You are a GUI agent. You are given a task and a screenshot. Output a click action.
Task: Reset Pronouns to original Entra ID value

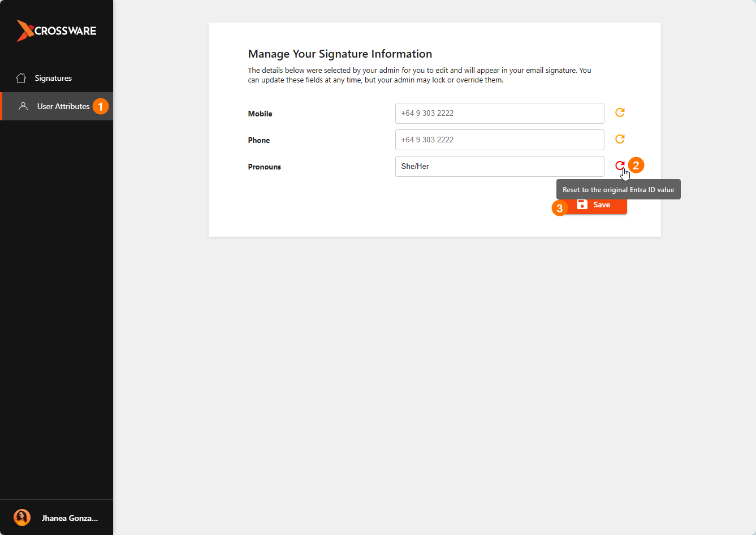point(620,166)
